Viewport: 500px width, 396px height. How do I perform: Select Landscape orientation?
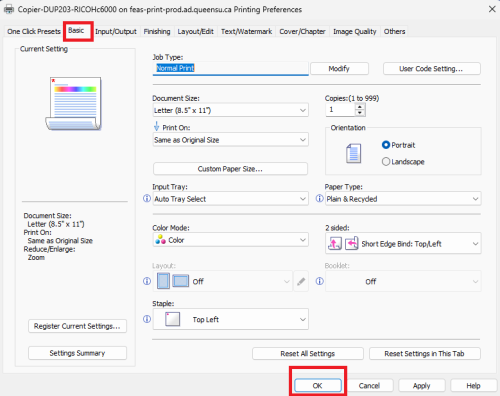(x=386, y=162)
